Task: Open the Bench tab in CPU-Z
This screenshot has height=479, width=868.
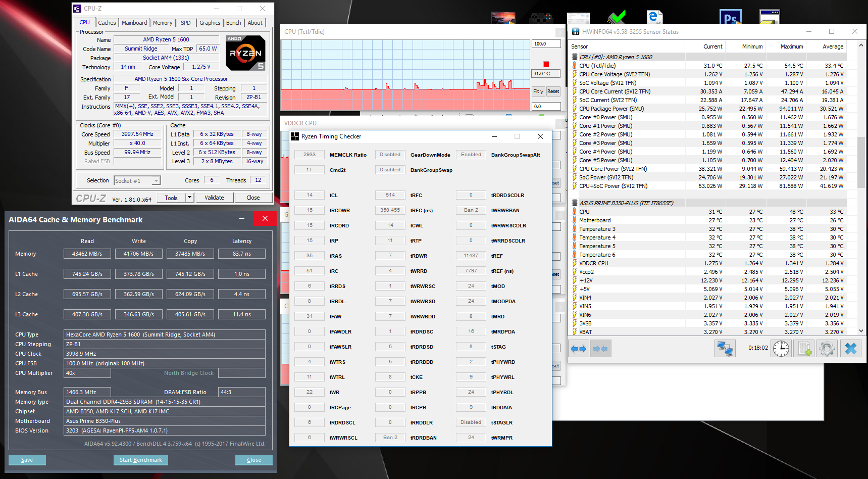Action: point(233,23)
